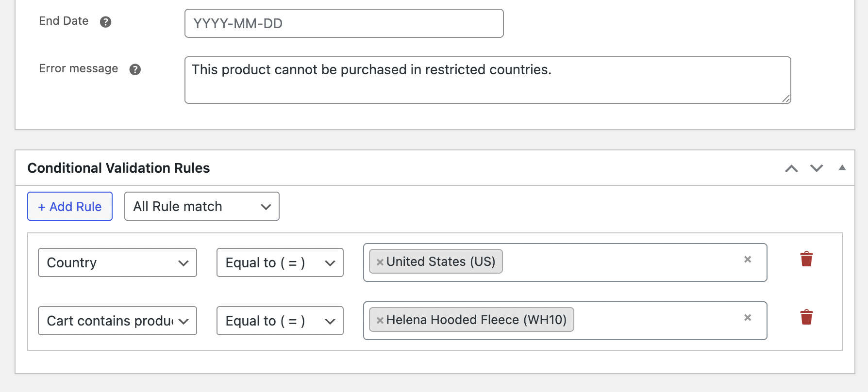Remove the Helena Hooded Fleece (WH10) tag
The height and width of the screenshot is (392, 868).
pos(380,320)
